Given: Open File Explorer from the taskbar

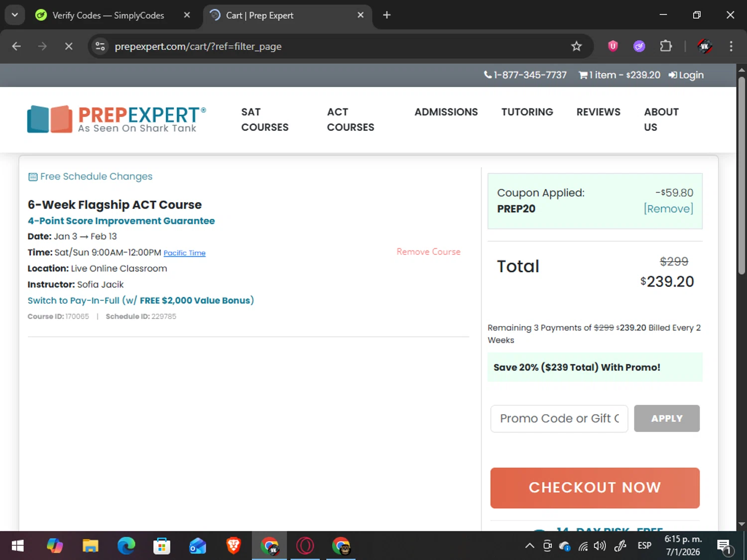Looking at the screenshot, I should click(90, 546).
